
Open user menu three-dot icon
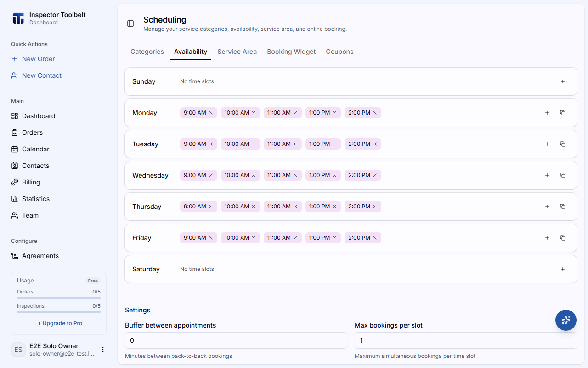(x=103, y=350)
